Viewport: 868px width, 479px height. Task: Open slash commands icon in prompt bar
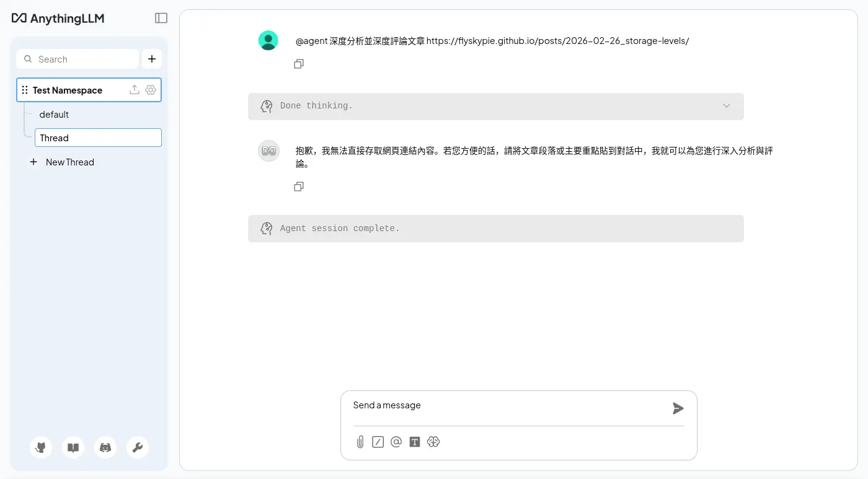[378, 442]
